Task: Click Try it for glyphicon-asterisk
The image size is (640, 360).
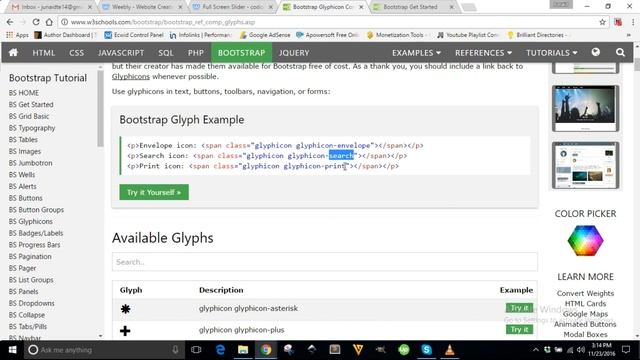Action: [519, 308]
